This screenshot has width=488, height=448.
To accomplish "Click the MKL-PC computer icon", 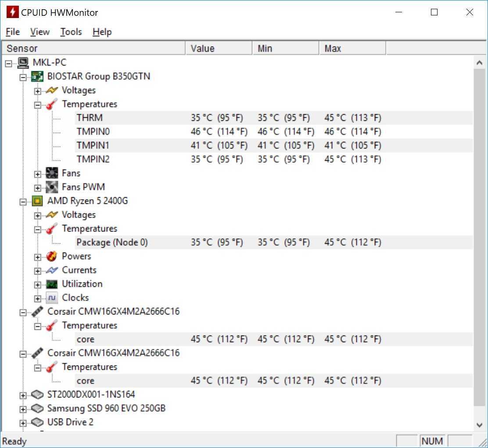I will tap(23, 63).
